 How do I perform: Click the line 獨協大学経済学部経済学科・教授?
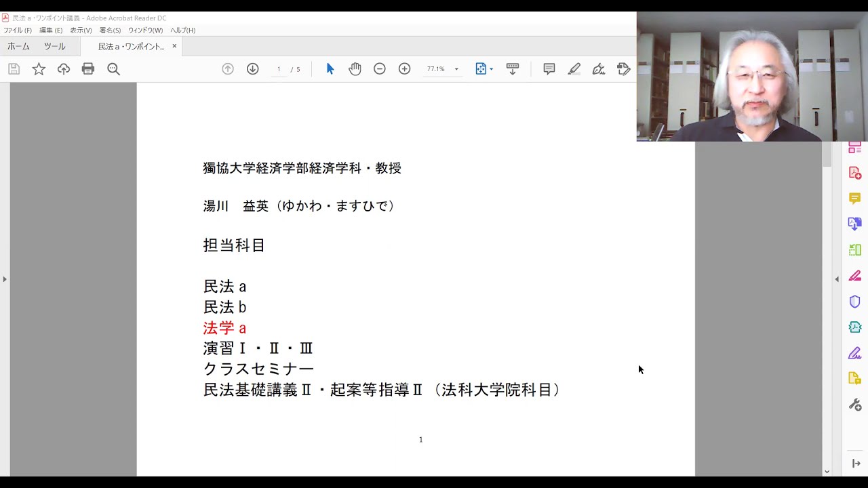pos(302,168)
